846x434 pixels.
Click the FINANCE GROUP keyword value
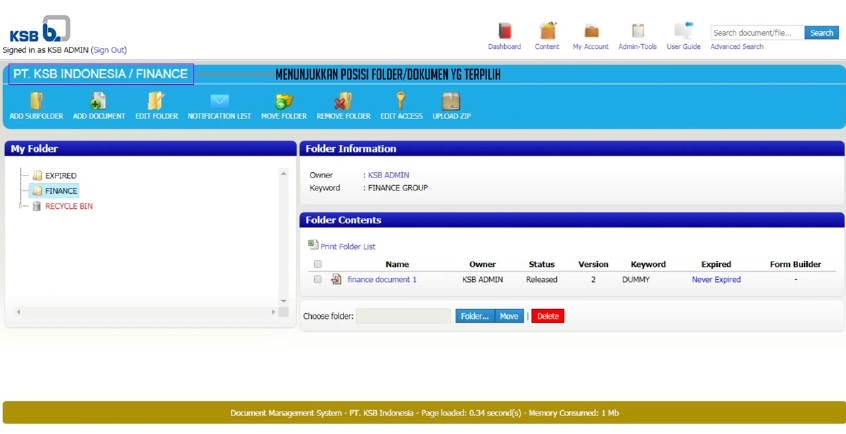tap(398, 188)
